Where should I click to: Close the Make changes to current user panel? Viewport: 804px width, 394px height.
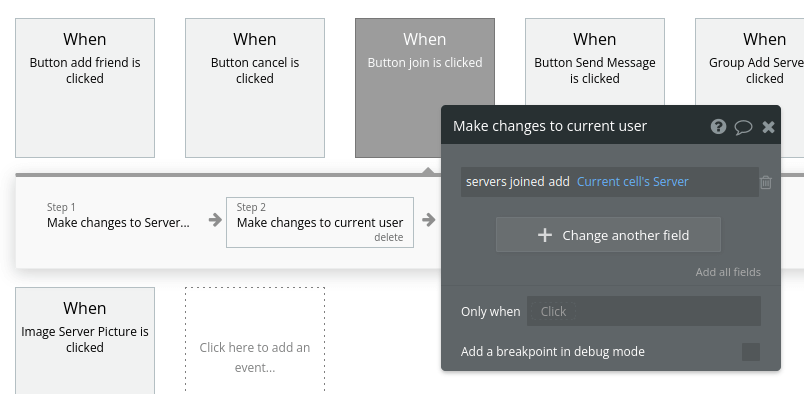(768, 127)
